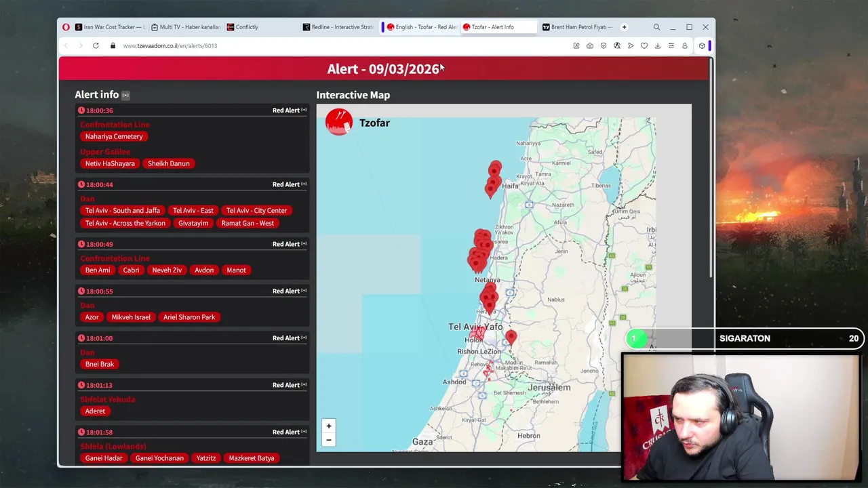This screenshot has height=488, width=868.
Task: Click the Neveh Ziv tag
Action: pos(167,270)
